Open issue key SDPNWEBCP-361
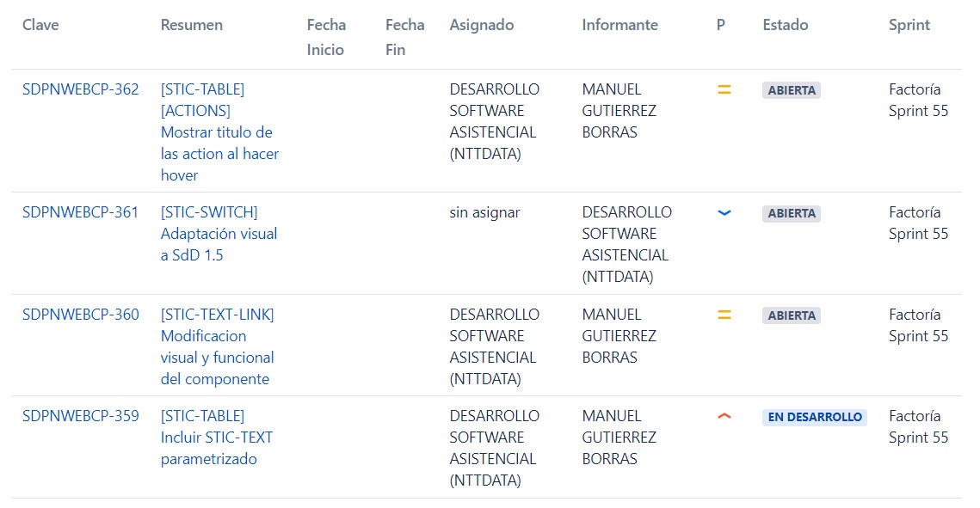This screenshot has width=980, height=508. point(80,212)
